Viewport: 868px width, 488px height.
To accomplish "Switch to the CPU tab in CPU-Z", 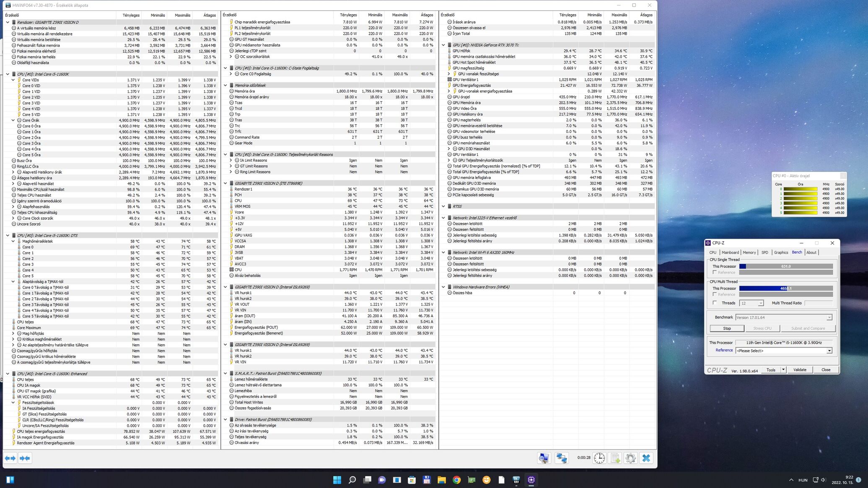I will [x=713, y=253].
